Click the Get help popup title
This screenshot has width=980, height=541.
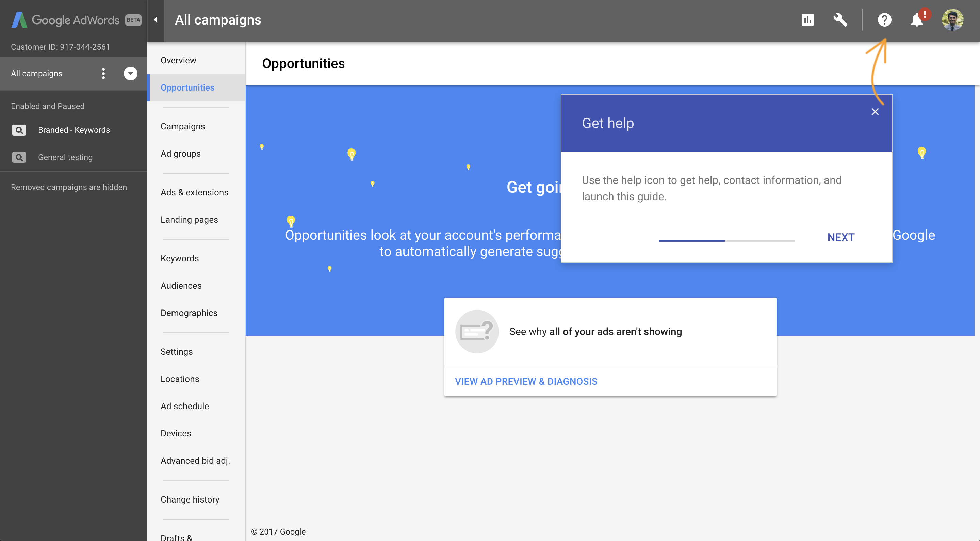(607, 123)
